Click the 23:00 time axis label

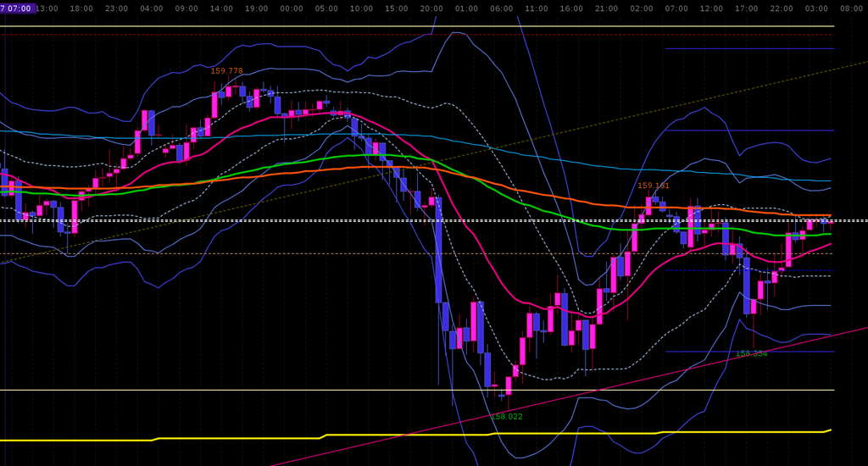pos(116,8)
